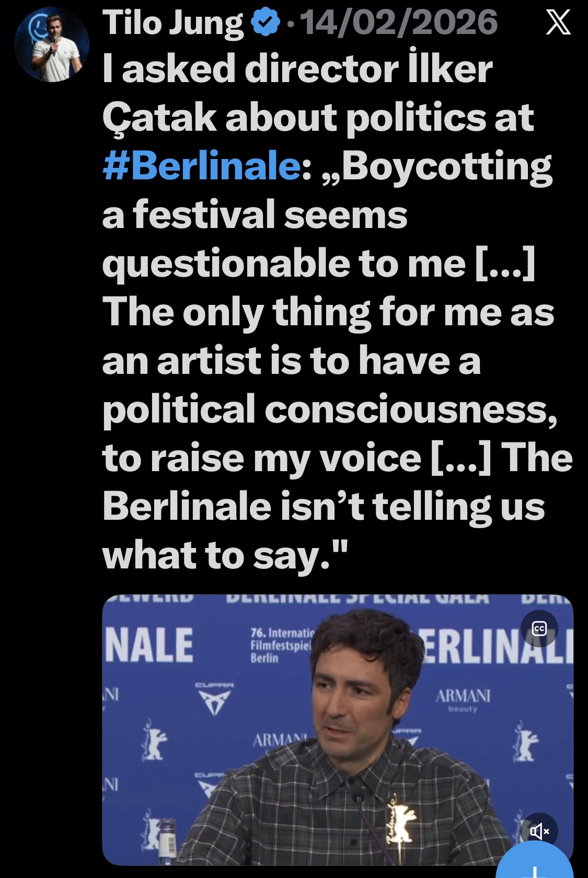Click the blue verified badge
The height and width of the screenshot is (878, 588).
click(x=265, y=23)
